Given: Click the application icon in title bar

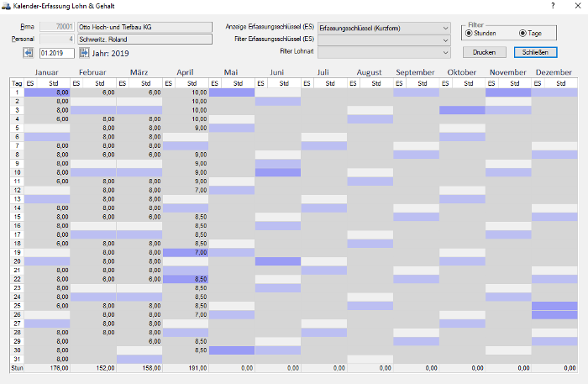Looking at the screenshot, I should point(6,6).
